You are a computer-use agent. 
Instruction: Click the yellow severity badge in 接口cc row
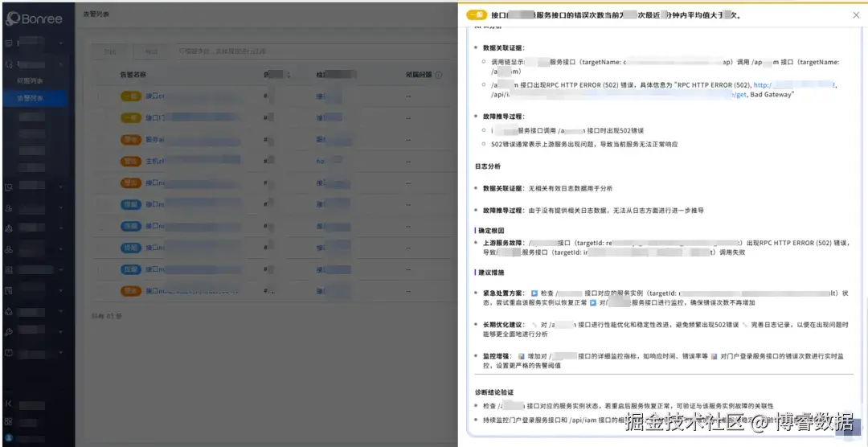(131, 96)
